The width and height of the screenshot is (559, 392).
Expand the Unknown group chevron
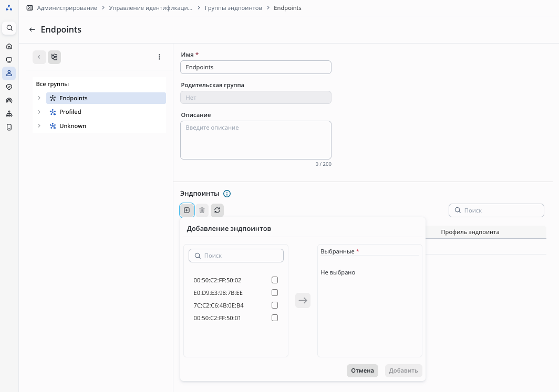[x=39, y=126]
